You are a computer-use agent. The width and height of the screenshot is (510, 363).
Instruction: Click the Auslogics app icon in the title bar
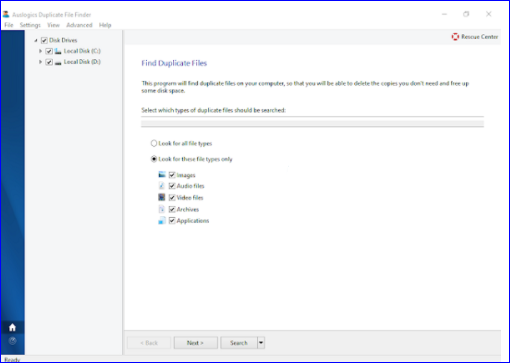(6, 14)
